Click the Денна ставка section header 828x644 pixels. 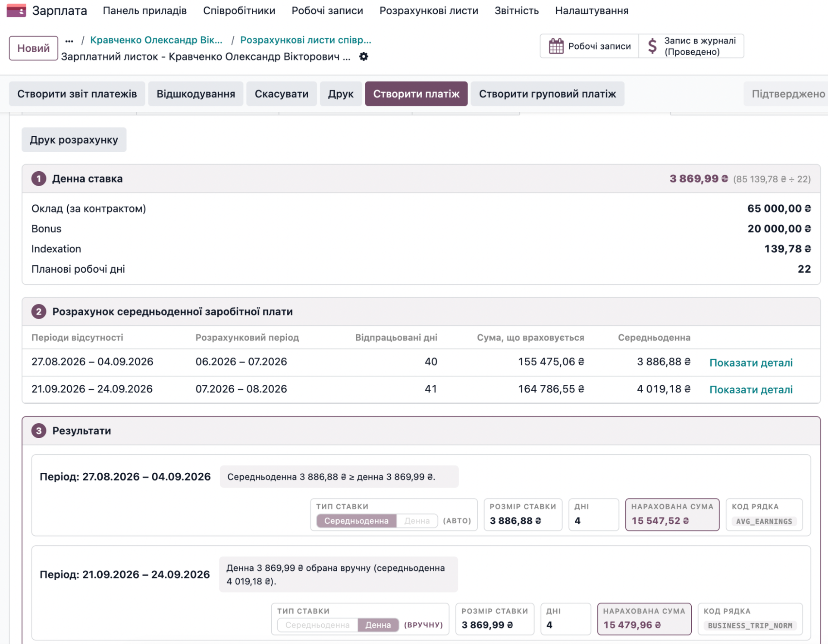pos(421,179)
